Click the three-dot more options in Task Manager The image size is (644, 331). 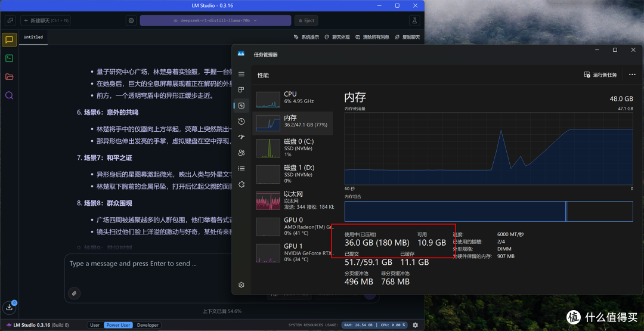(633, 75)
